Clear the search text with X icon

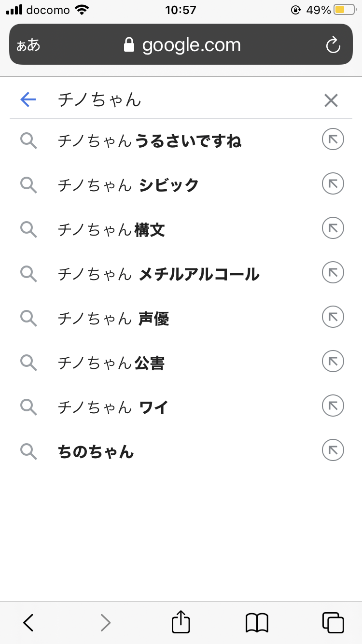pos(331,100)
